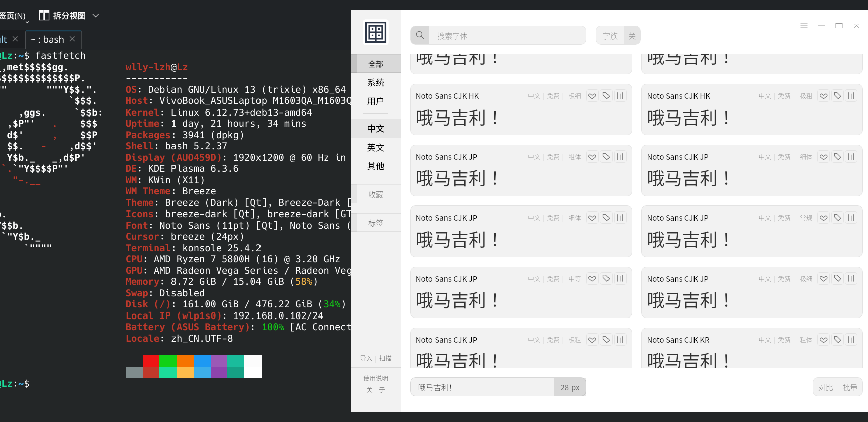Open the 标签 tags section
The width and height of the screenshot is (868, 422).
click(x=376, y=223)
